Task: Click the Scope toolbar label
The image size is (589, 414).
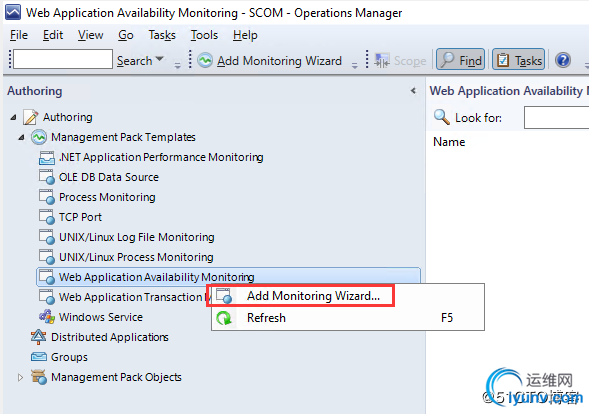Action: [410, 61]
